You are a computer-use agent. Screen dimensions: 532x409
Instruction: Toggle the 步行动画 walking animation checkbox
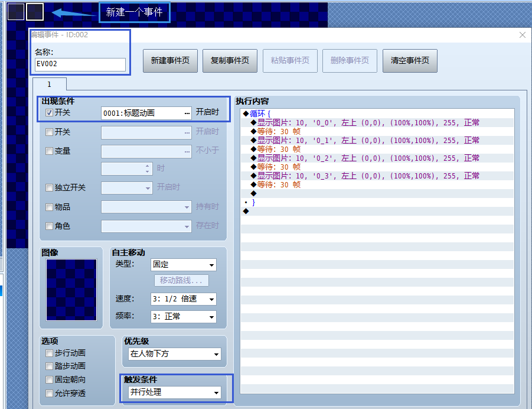[x=49, y=353]
